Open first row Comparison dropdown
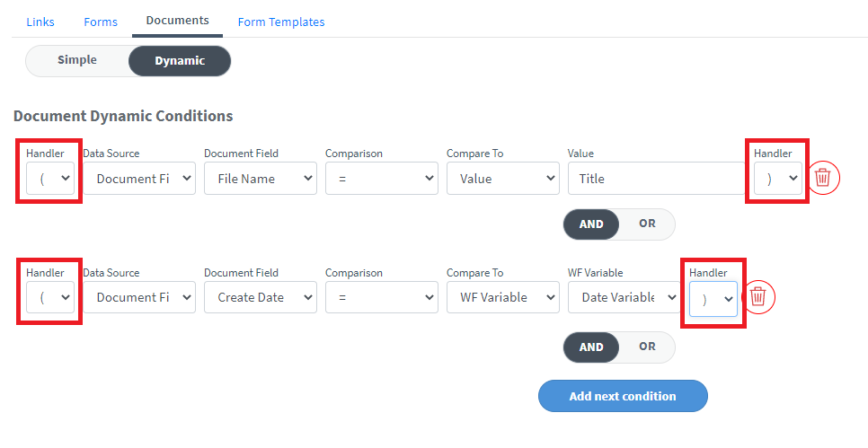The image size is (868, 448). point(381,178)
